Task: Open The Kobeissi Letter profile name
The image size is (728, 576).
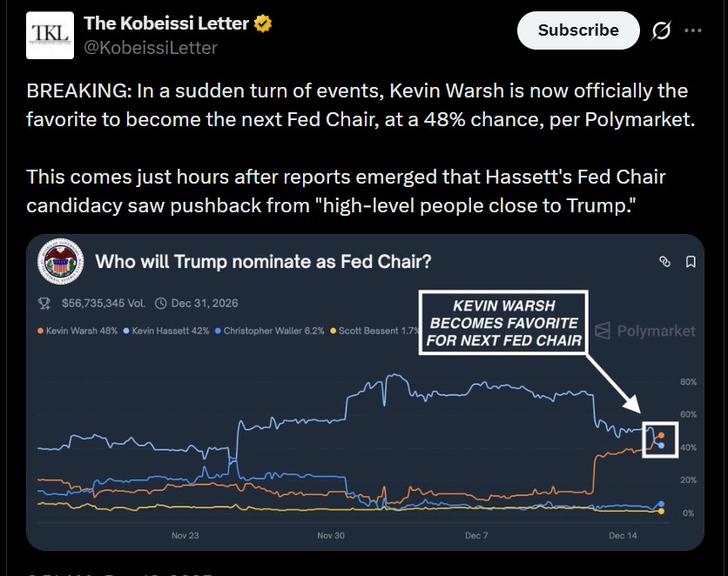Action: click(165, 24)
